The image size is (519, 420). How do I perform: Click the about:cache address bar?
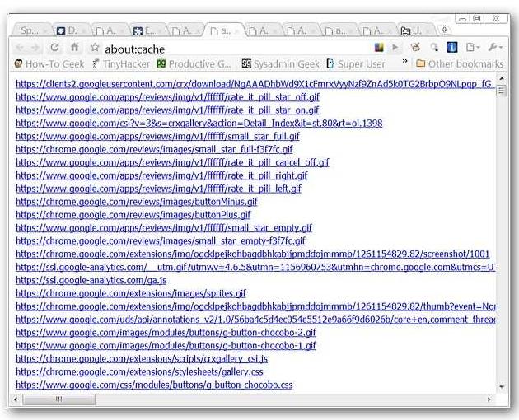pyautogui.click(x=231, y=49)
